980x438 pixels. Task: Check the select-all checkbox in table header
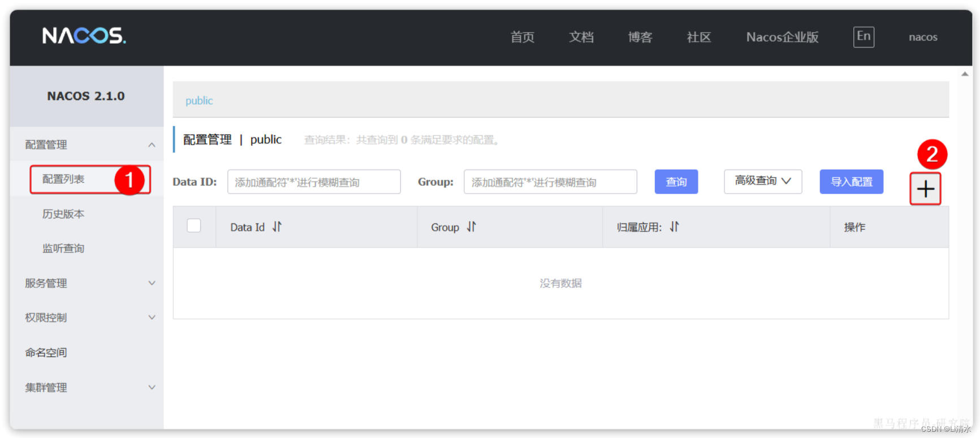pyautogui.click(x=194, y=226)
